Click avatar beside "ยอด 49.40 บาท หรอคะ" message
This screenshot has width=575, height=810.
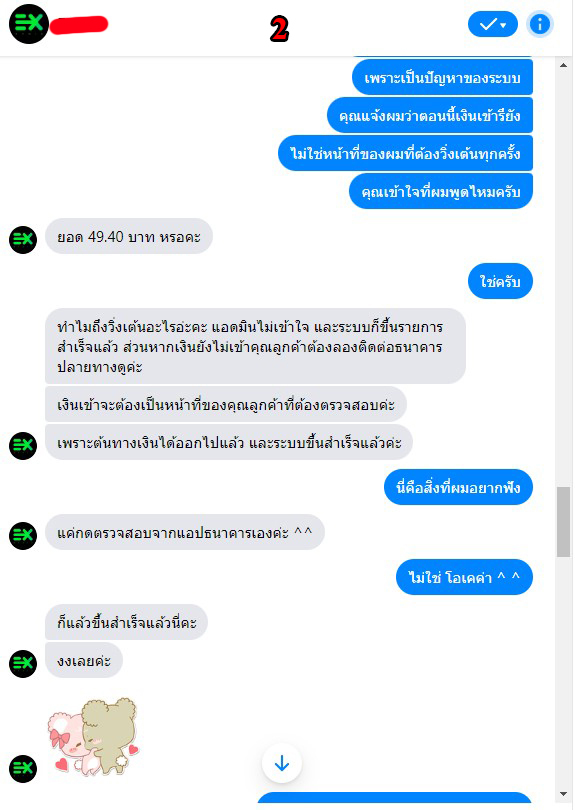(x=23, y=240)
